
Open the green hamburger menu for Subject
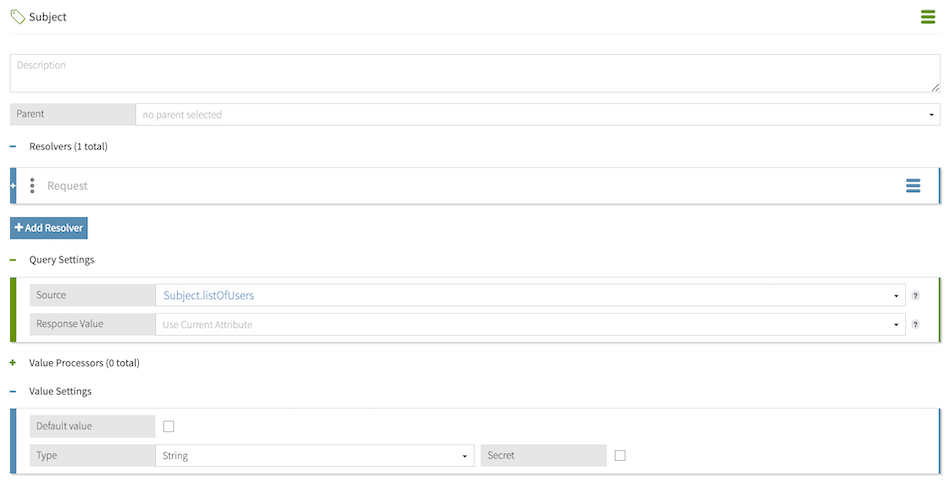pos(928,17)
